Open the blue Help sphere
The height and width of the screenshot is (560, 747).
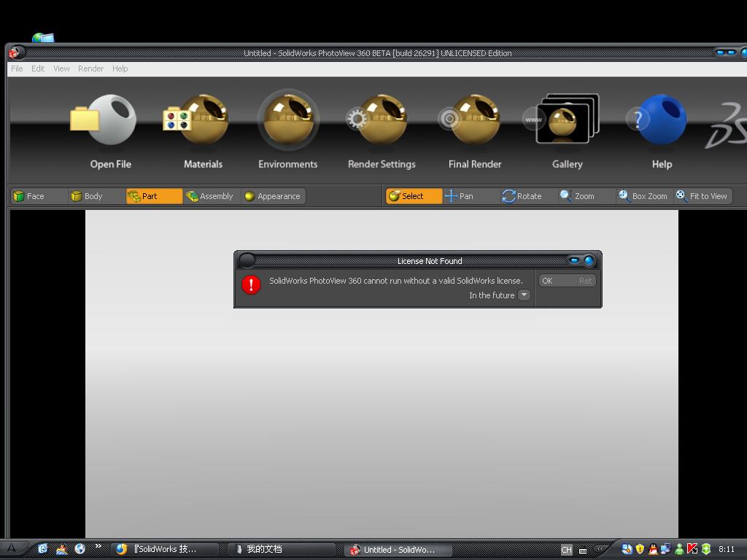[657, 120]
